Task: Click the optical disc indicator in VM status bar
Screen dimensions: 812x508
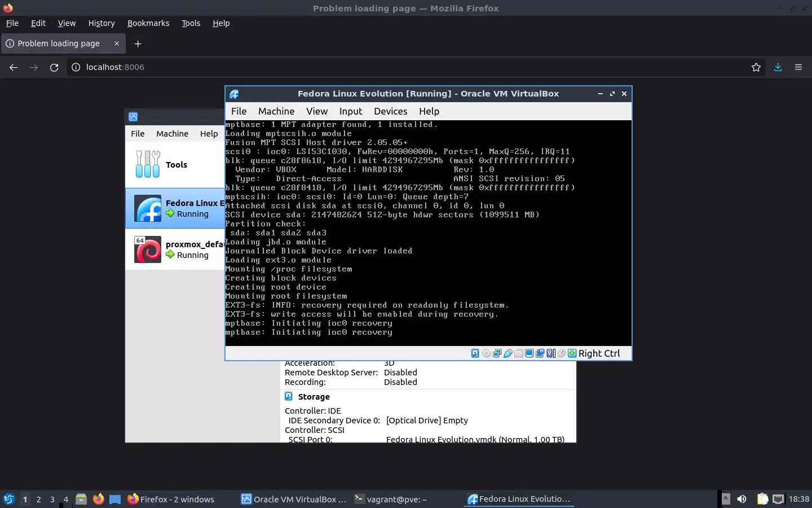Action: tap(486, 353)
